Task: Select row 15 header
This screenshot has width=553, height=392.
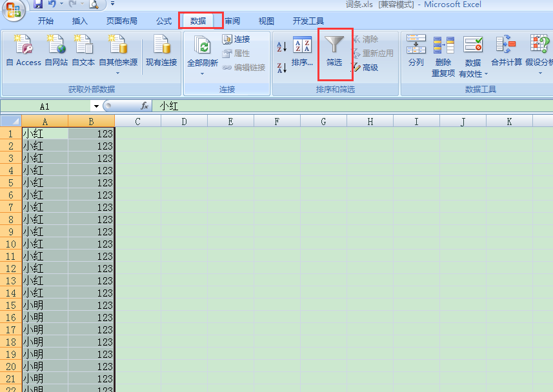Action: click(11, 305)
